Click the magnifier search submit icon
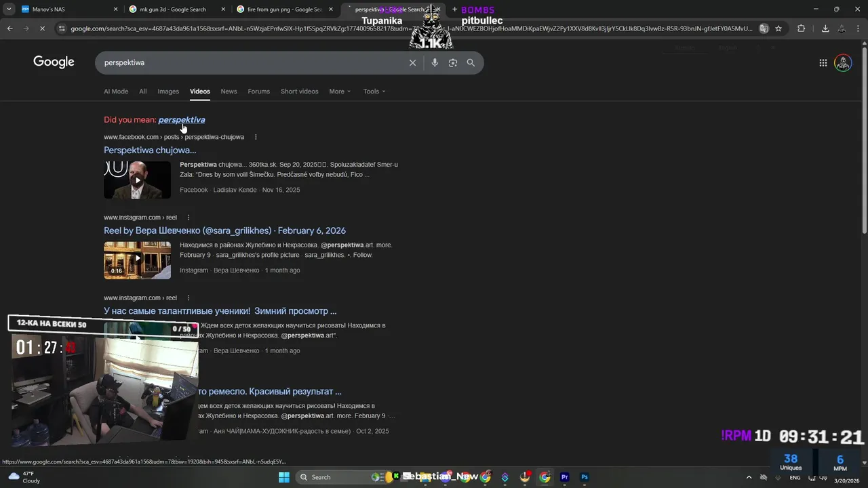Viewport: 868px width, 488px height. [471, 62]
